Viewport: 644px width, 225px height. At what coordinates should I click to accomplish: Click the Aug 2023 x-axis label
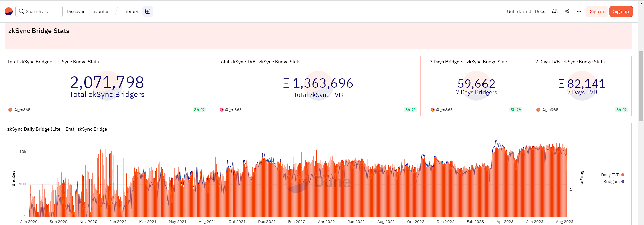click(564, 222)
